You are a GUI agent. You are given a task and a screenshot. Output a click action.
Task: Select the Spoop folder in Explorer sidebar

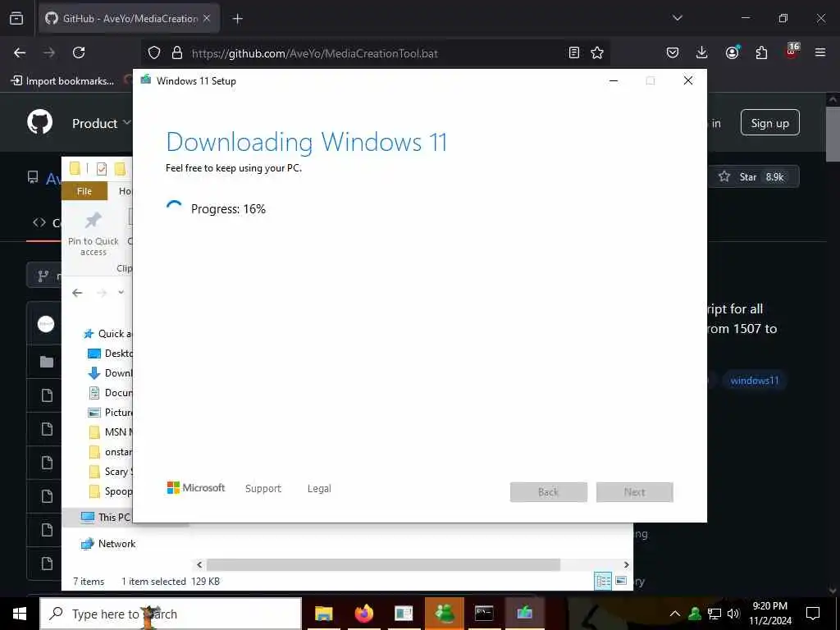click(x=110, y=491)
